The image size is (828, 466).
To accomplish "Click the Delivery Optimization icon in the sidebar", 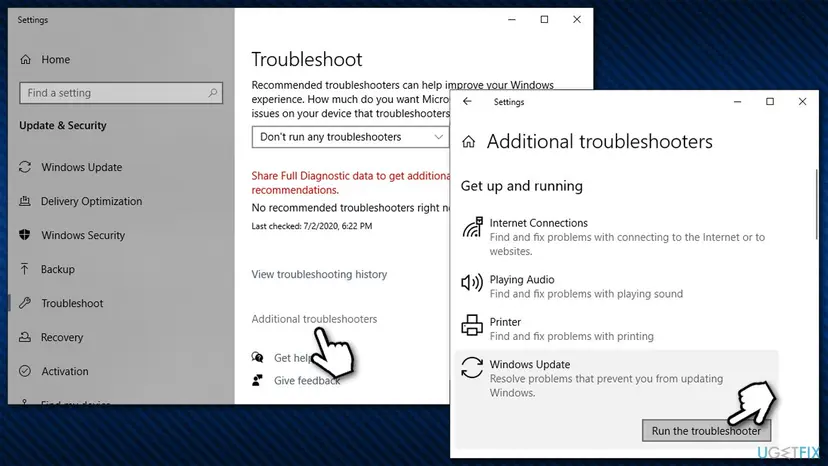I will click(25, 201).
